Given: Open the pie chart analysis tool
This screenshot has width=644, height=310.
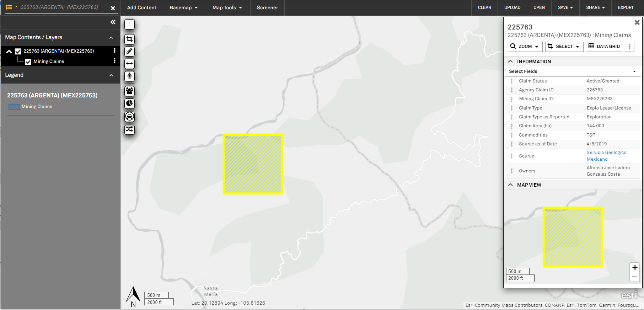Looking at the screenshot, I should click(x=130, y=103).
